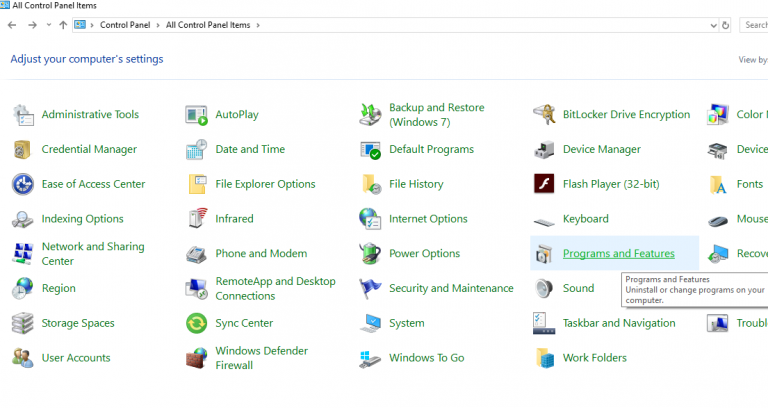Screen dimensions: 768x408
Task: Go up one level with Up arrow
Action: coord(63,25)
